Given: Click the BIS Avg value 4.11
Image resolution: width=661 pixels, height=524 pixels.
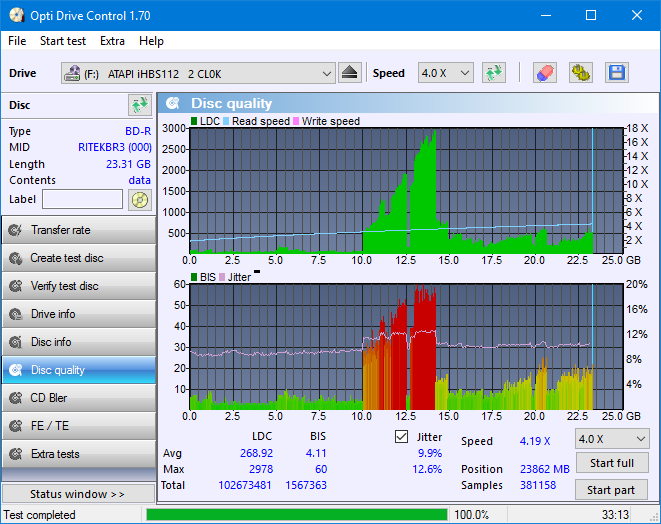Looking at the screenshot, I should pos(316,453).
